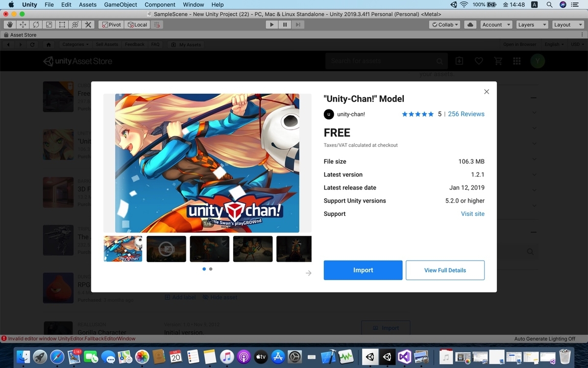Open the Layers dropdown
This screenshot has height=368, width=588.
click(x=532, y=25)
